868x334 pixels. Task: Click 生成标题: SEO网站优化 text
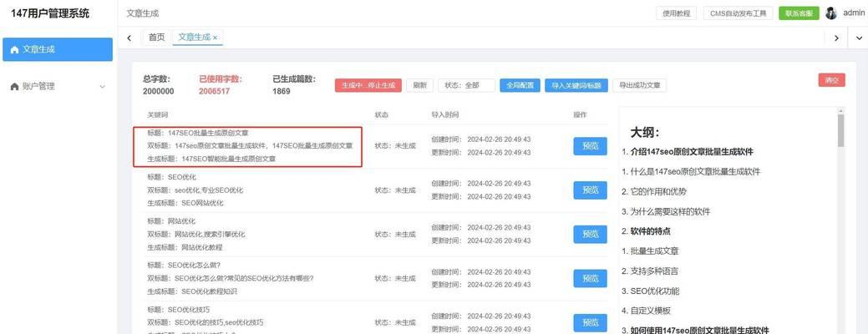pyautogui.click(x=185, y=203)
